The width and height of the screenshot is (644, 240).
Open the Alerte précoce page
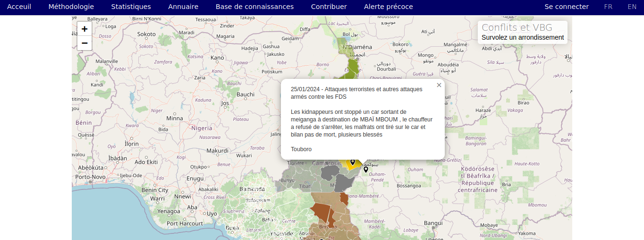pos(389,7)
